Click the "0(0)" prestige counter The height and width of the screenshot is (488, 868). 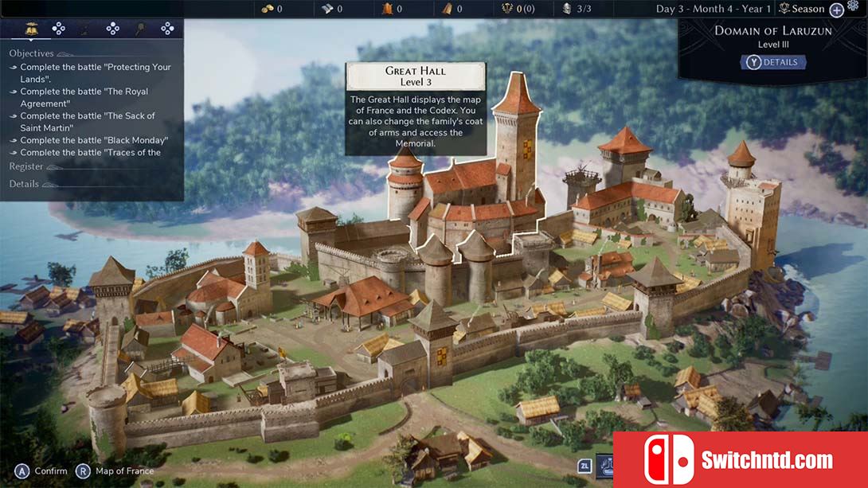(526, 9)
